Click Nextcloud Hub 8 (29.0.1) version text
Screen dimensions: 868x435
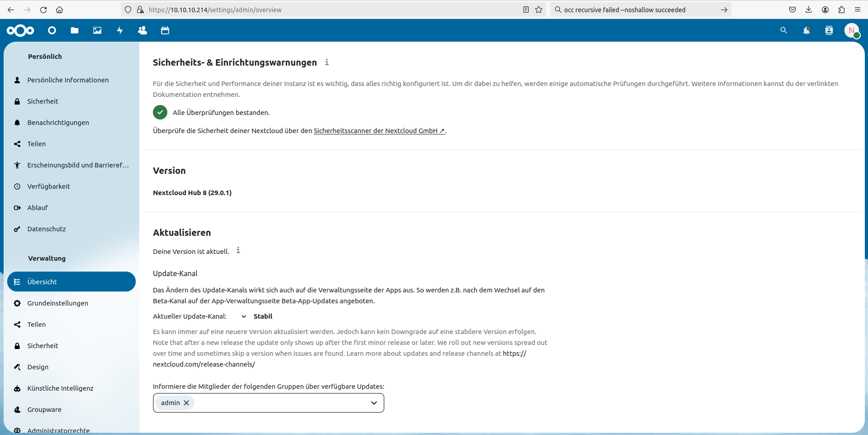click(192, 193)
